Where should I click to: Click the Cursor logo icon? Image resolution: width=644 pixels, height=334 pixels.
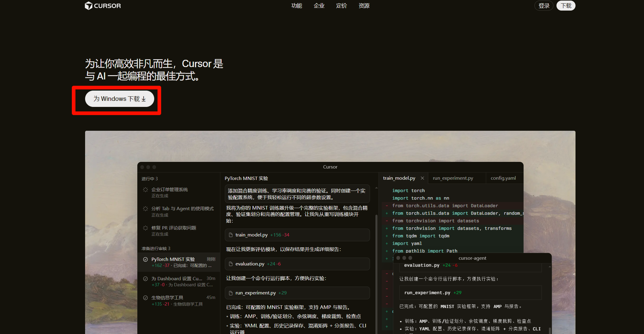click(x=88, y=6)
